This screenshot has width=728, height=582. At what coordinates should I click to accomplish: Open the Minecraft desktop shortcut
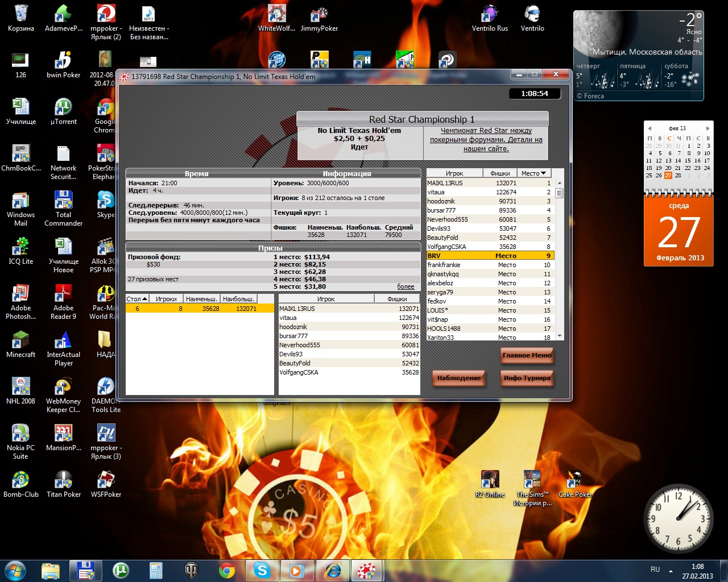[x=20, y=343]
